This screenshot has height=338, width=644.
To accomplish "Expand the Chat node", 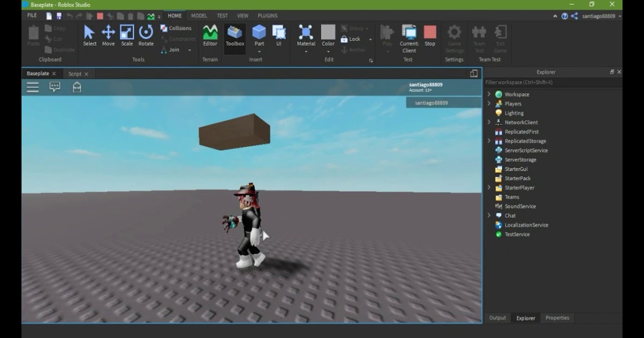I will [489, 216].
